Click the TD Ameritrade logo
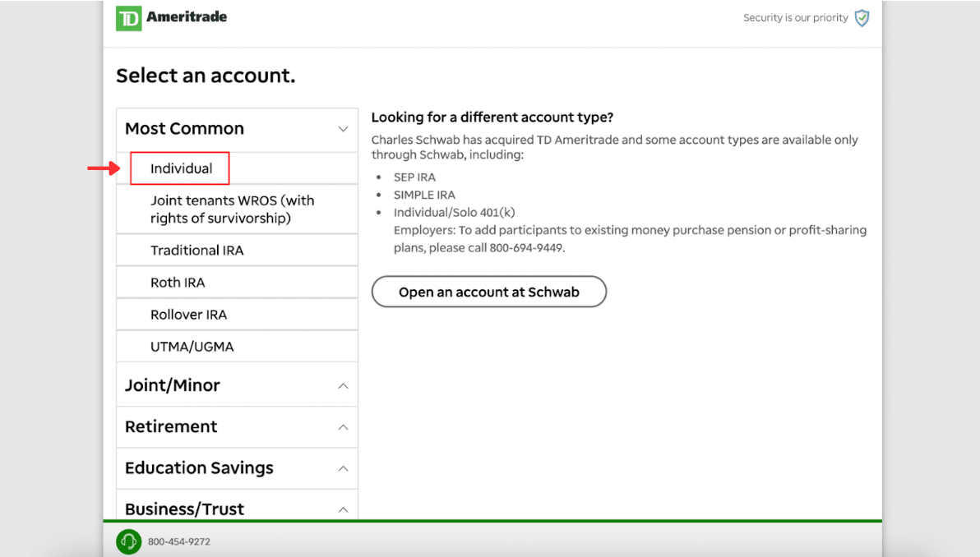980x557 pixels. 171,17
